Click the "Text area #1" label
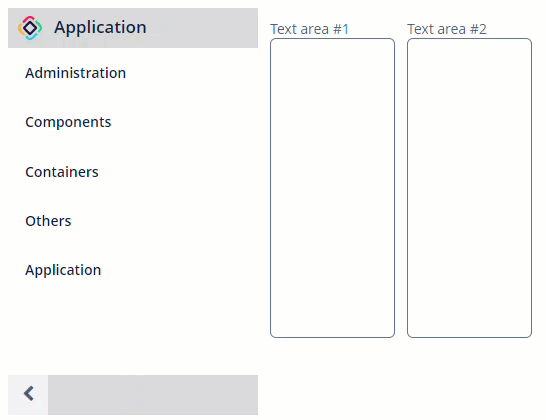The image size is (546, 420). pos(310,29)
